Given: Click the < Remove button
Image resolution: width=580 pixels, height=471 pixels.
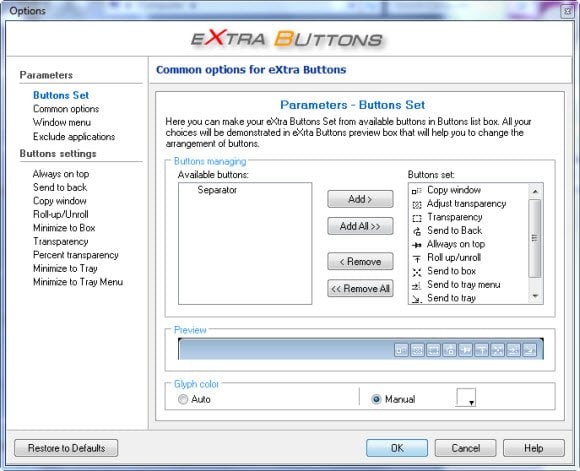Looking at the screenshot, I should click(360, 262).
